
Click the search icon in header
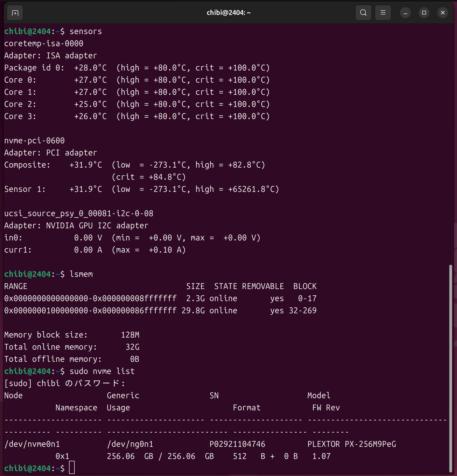point(363,13)
